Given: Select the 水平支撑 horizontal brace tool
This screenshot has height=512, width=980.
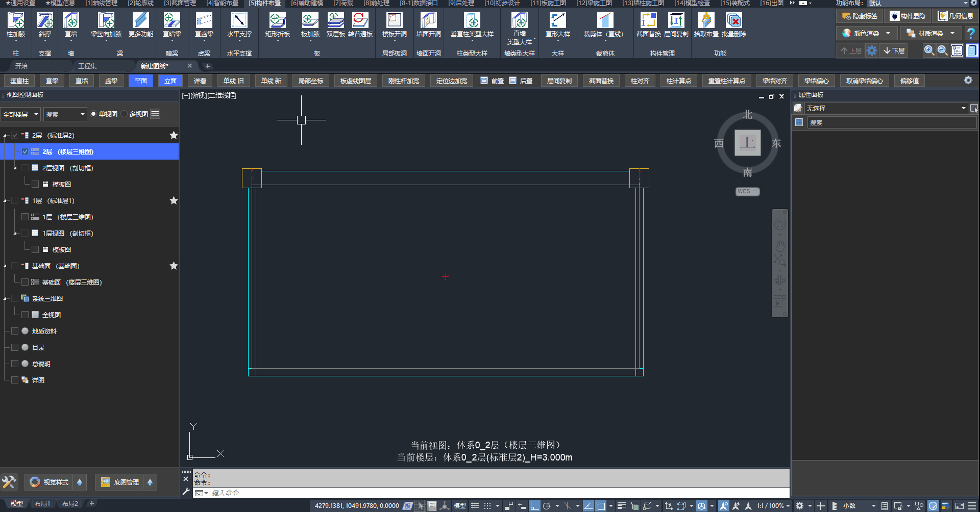Looking at the screenshot, I should (x=239, y=25).
